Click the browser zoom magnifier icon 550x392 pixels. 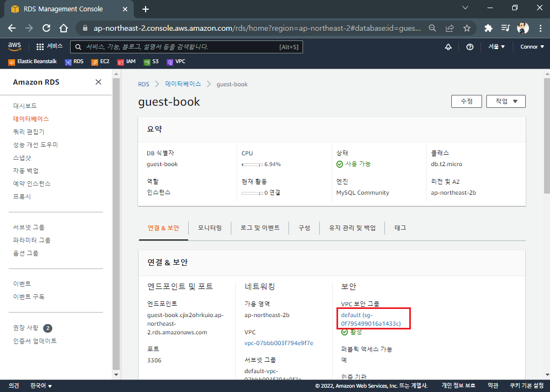coord(432,28)
